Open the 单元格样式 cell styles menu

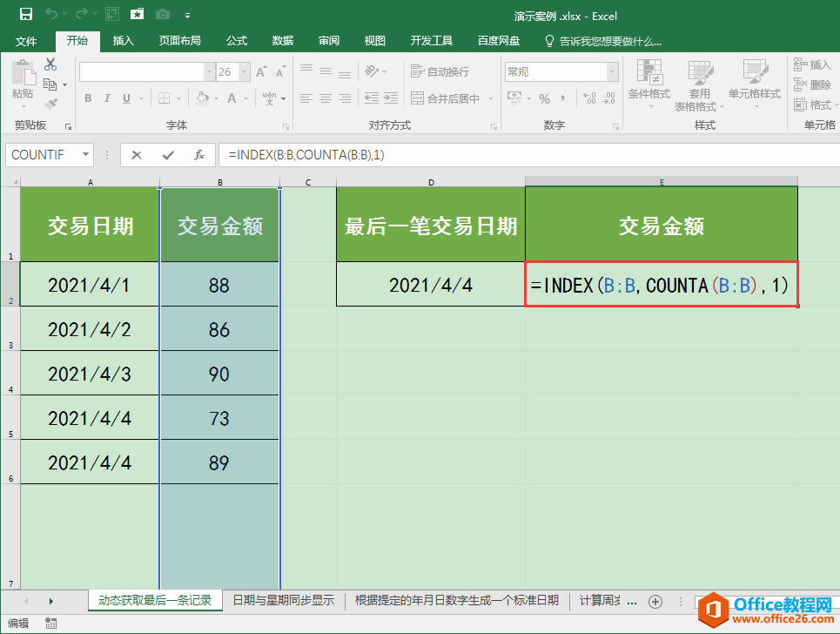click(x=755, y=84)
